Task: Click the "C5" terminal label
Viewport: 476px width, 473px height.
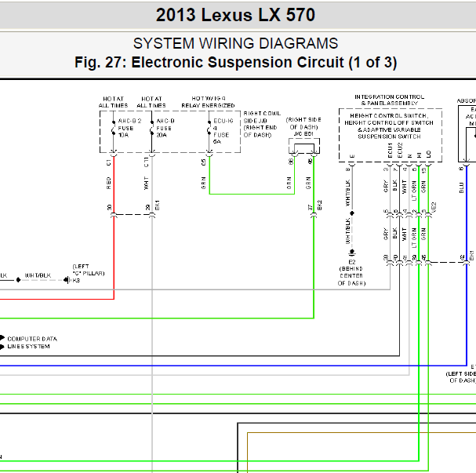Action: pos(203,162)
